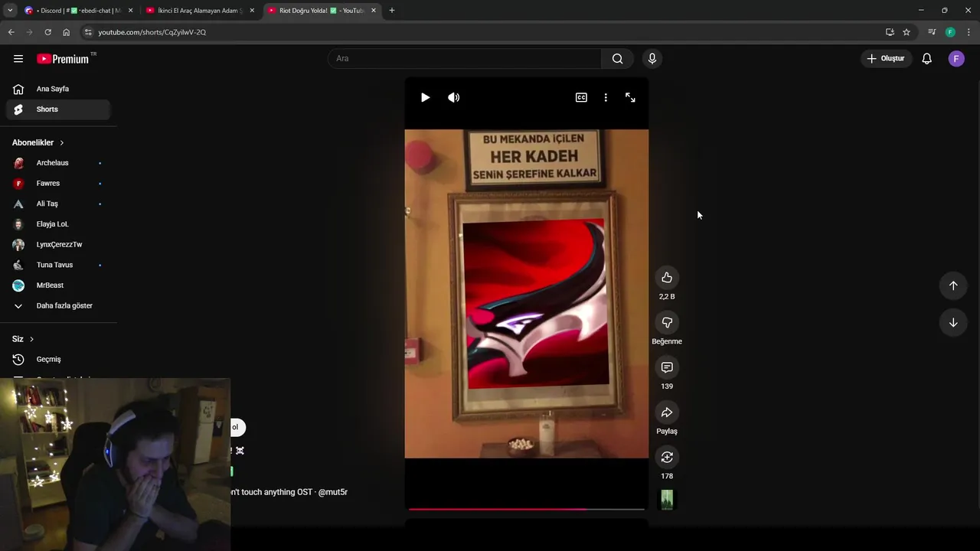The image size is (980, 551).
Task: Open site information icon in address bar
Action: point(88,32)
